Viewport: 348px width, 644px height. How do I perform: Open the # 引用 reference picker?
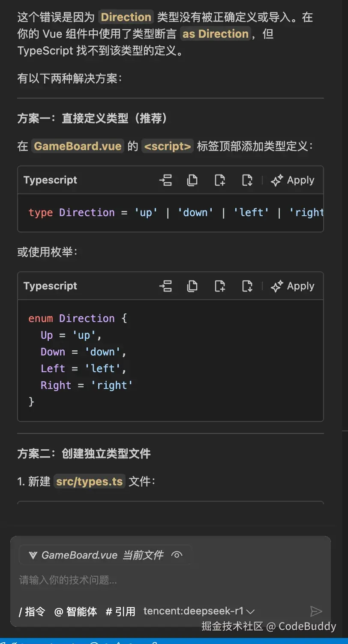[x=120, y=612]
